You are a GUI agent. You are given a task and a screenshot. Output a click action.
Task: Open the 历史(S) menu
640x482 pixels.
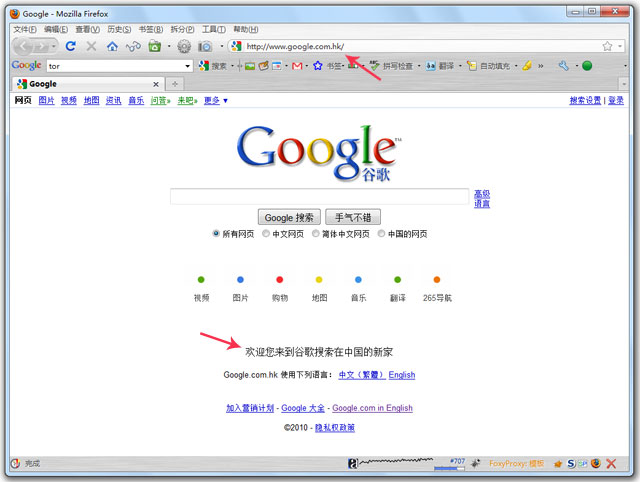pyautogui.click(x=119, y=29)
